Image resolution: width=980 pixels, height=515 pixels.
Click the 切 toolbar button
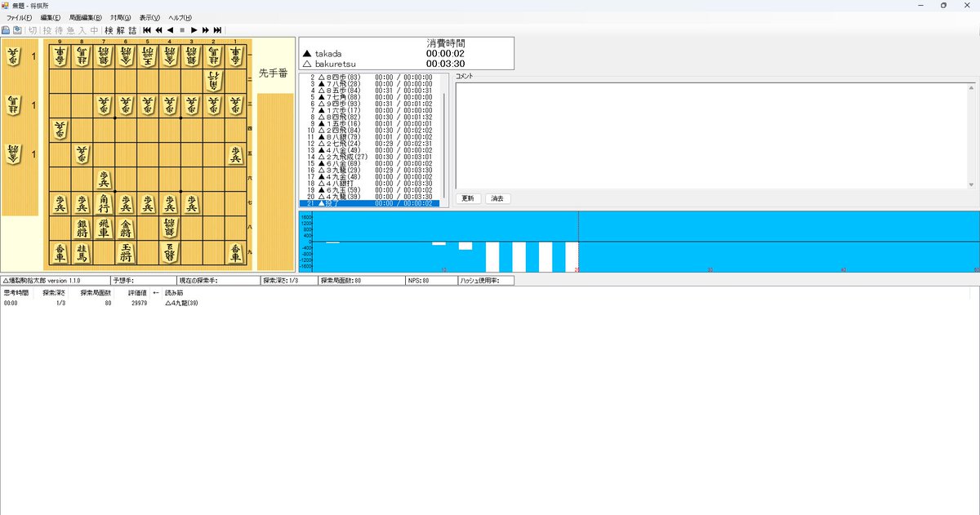[x=33, y=30]
